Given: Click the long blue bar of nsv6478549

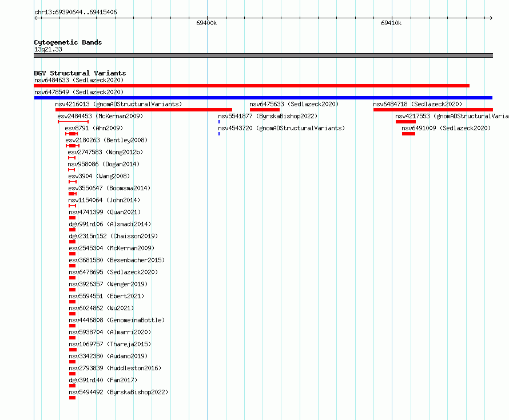Looking at the screenshot, I should tap(263, 98).
